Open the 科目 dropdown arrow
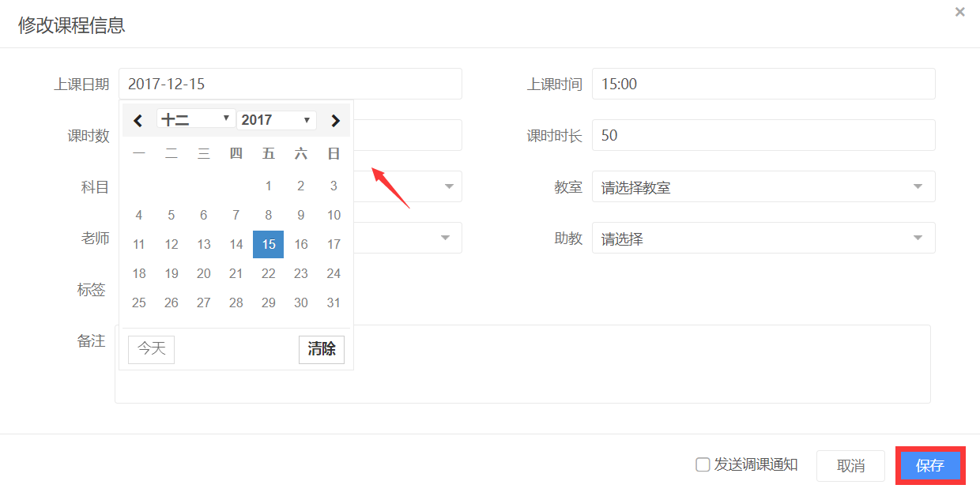980x496 pixels. (449, 187)
